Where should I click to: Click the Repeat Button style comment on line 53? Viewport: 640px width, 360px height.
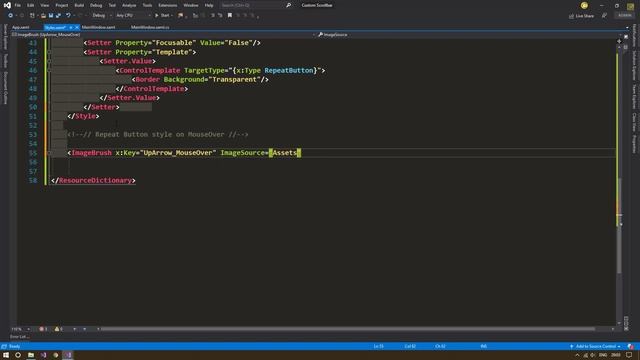(158, 134)
